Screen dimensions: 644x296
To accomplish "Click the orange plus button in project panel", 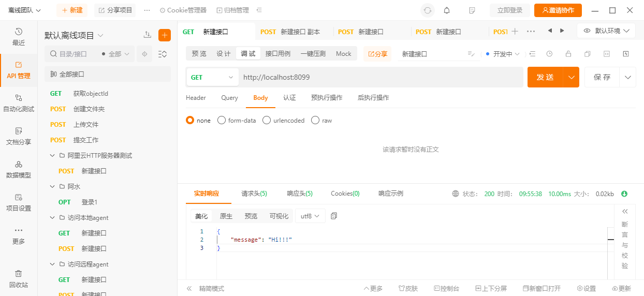I will point(165,35).
